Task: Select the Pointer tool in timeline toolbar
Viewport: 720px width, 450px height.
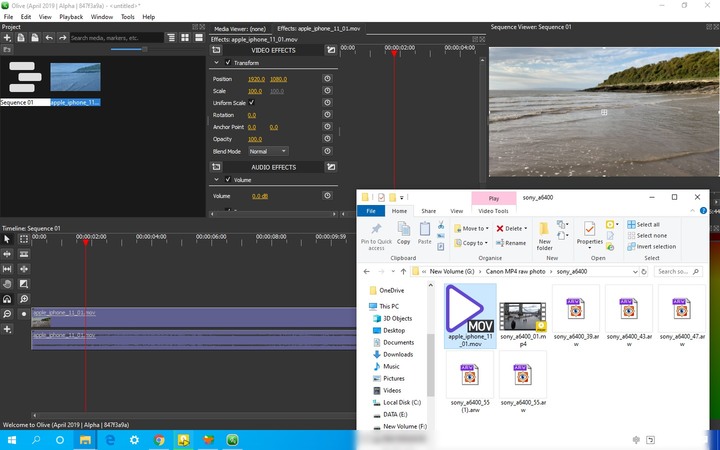Action: coord(7,239)
